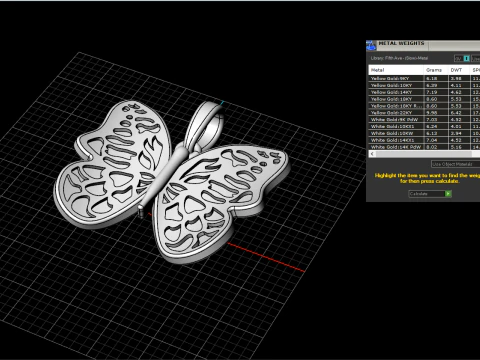Select the Yellow Gold:10KY row

(x=424, y=85)
